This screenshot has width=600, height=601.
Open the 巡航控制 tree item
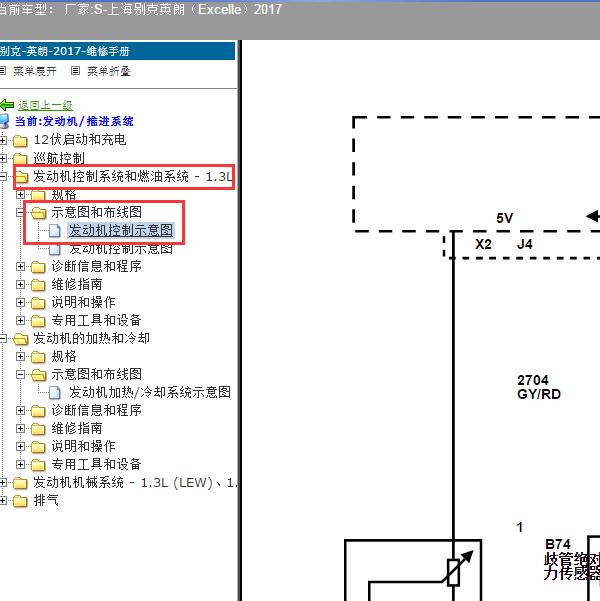click(59, 158)
